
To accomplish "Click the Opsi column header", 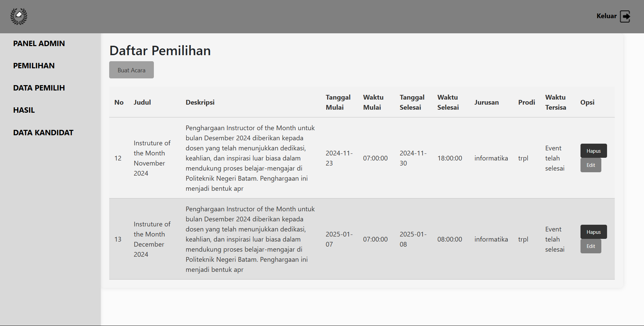I will [x=587, y=102].
